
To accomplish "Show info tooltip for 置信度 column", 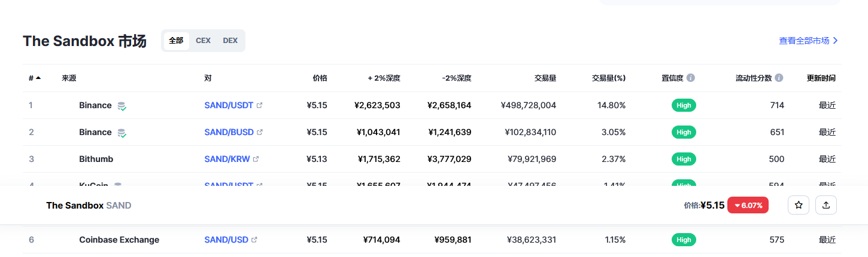I will [x=691, y=78].
